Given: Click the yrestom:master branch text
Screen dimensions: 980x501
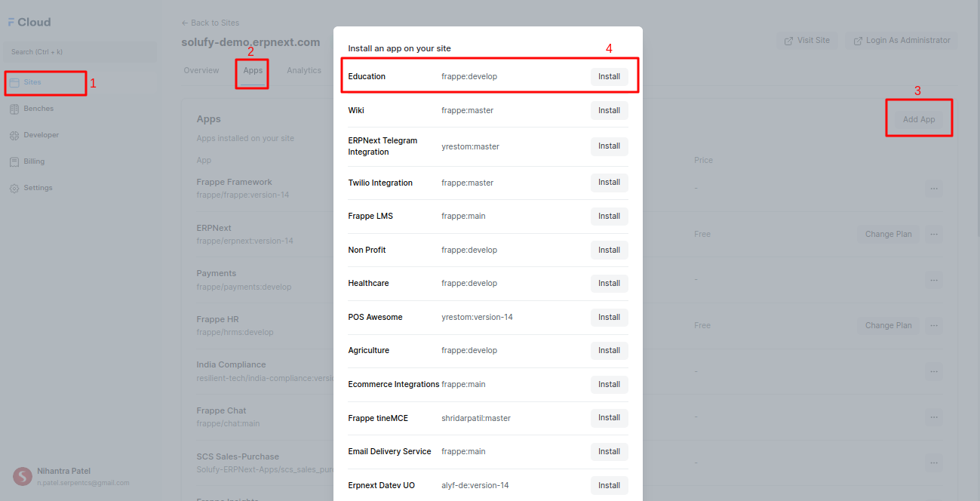Looking at the screenshot, I should pyautogui.click(x=470, y=146).
